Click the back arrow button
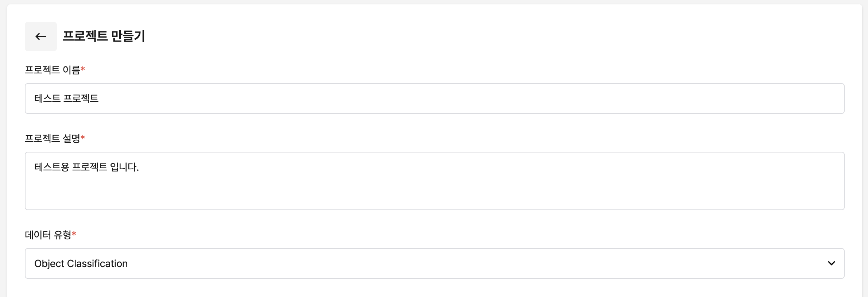This screenshot has width=868, height=297. (41, 36)
